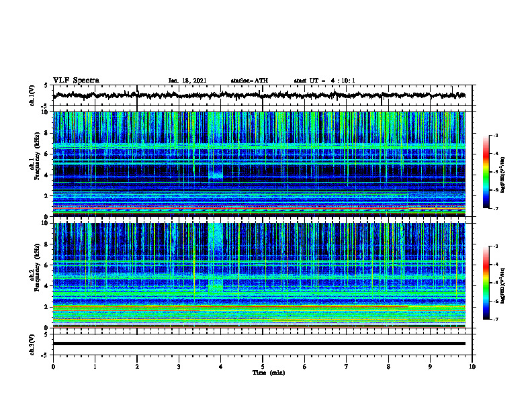Click the ch.2 "Frequency (kHz)" axis label
The image size is (532, 411).
point(37,267)
